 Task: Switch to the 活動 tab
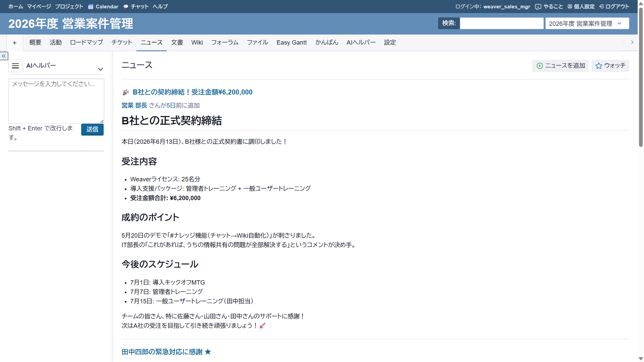56,43
